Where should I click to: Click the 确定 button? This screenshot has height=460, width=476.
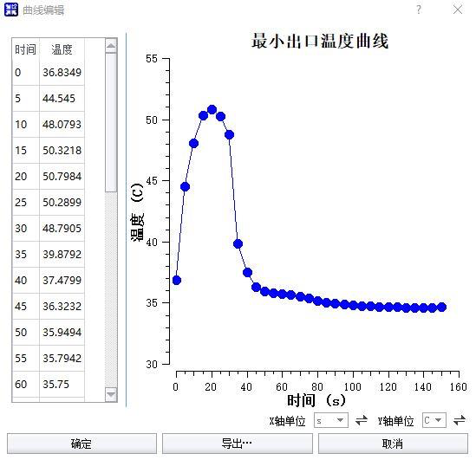(x=82, y=444)
